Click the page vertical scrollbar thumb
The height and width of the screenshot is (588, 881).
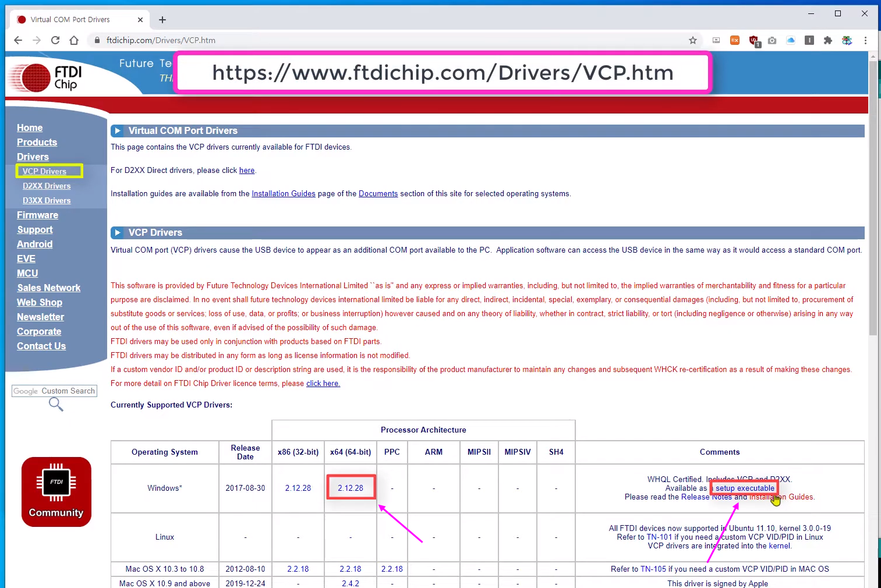pyautogui.click(x=872, y=198)
